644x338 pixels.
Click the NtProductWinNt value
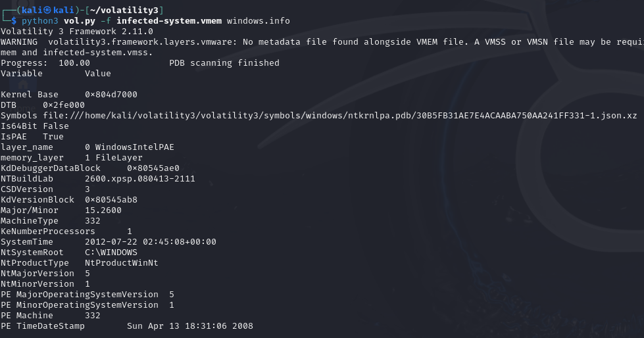coord(121,263)
